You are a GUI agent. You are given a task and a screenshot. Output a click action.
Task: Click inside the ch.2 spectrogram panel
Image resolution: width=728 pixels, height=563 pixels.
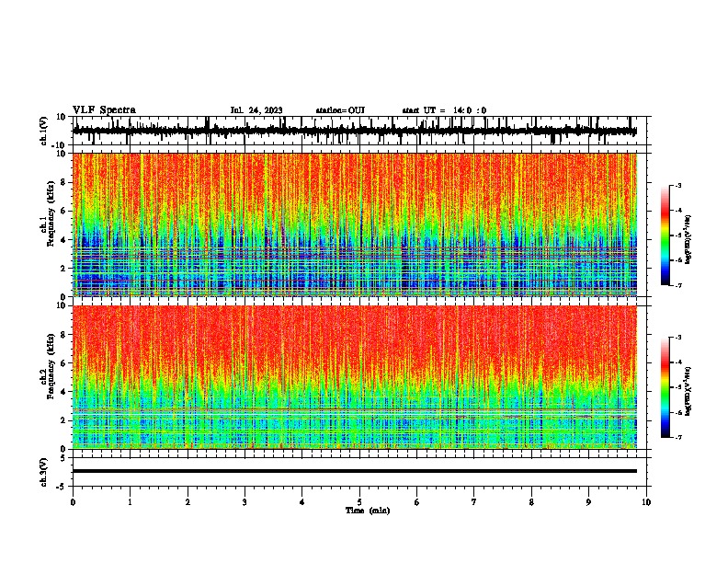pyautogui.click(x=355, y=377)
